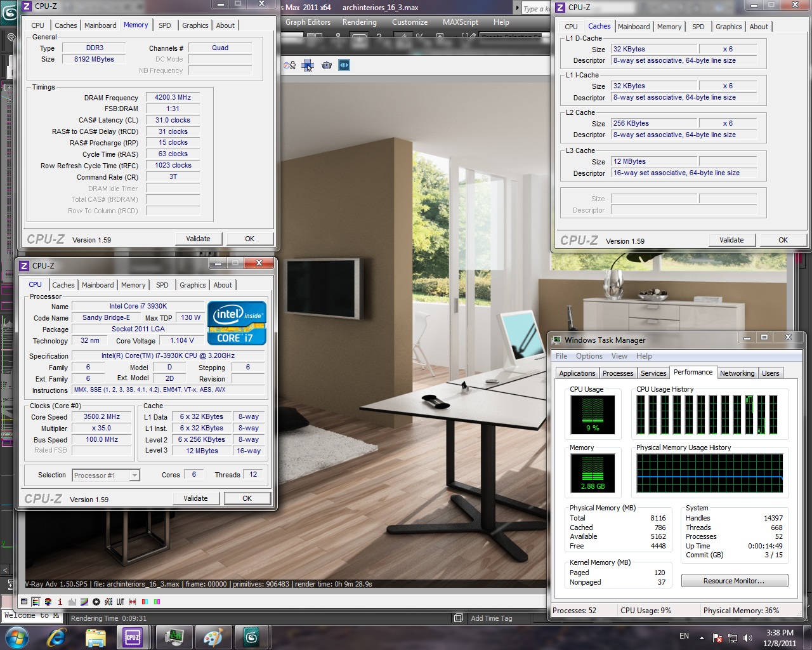Click Validate in Caches CPU-Z window
This screenshot has height=650, width=812.
point(731,240)
